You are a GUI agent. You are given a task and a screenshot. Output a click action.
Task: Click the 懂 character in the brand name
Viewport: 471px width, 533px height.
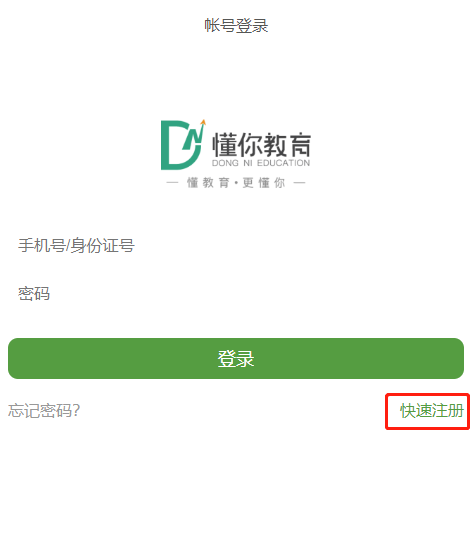click(x=224, y=145)
